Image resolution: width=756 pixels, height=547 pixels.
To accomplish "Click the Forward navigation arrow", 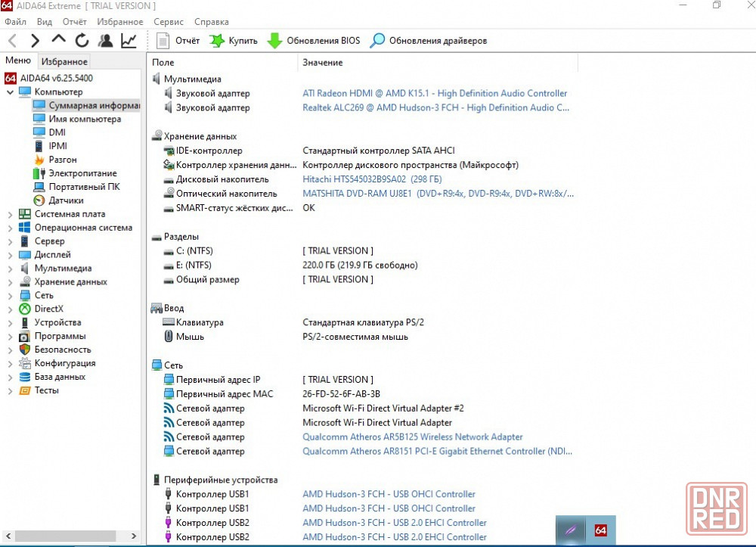I will coord(35,40).
